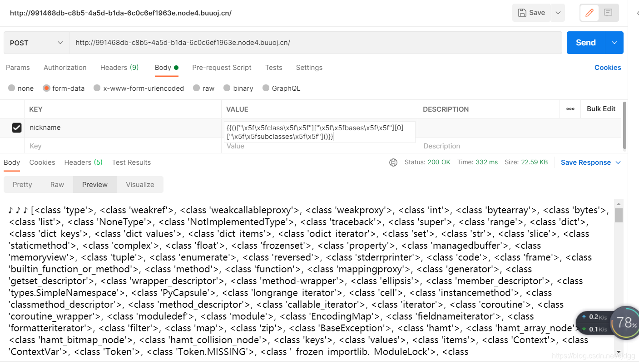The height and width of the screenshot is (364, 639).
Task: Select the raw body radio button
Action: pyautogui.click(x=196, y=88)
